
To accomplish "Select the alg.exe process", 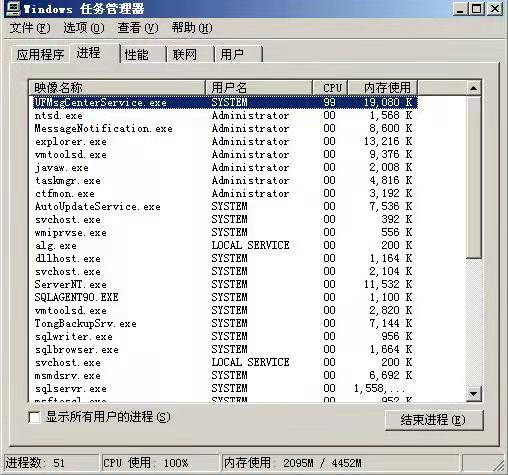I will [x=223, y=245].
